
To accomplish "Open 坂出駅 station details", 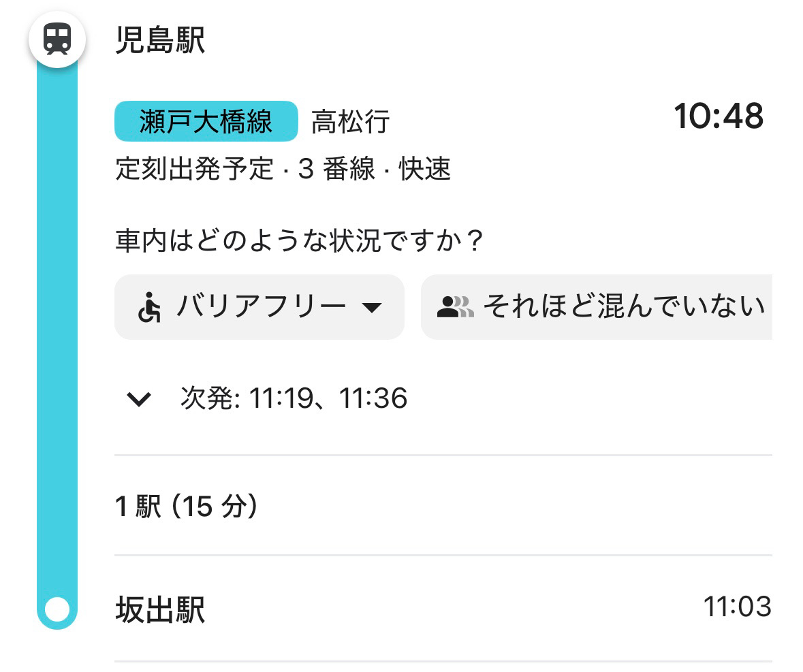I will tap(161, 609).
